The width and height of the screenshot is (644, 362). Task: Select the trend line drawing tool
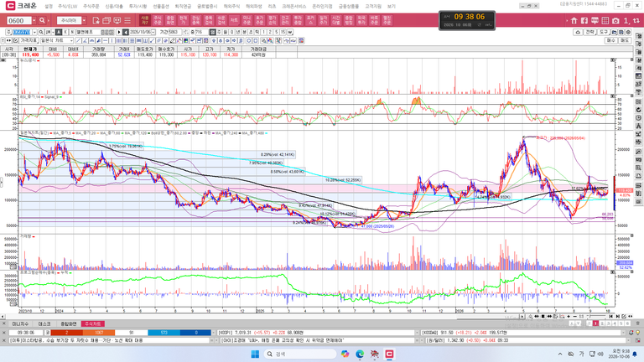[x=78, y=40]
